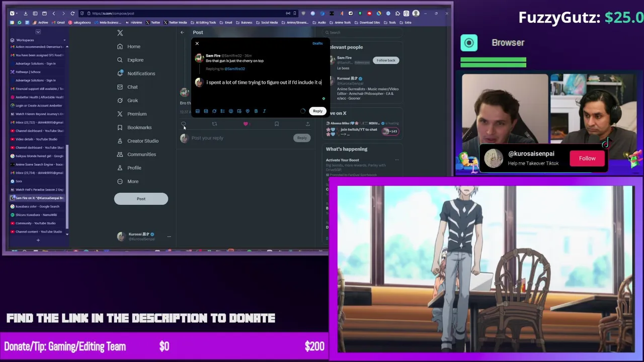Open Chat in the X sidebar

coord(127,87)
